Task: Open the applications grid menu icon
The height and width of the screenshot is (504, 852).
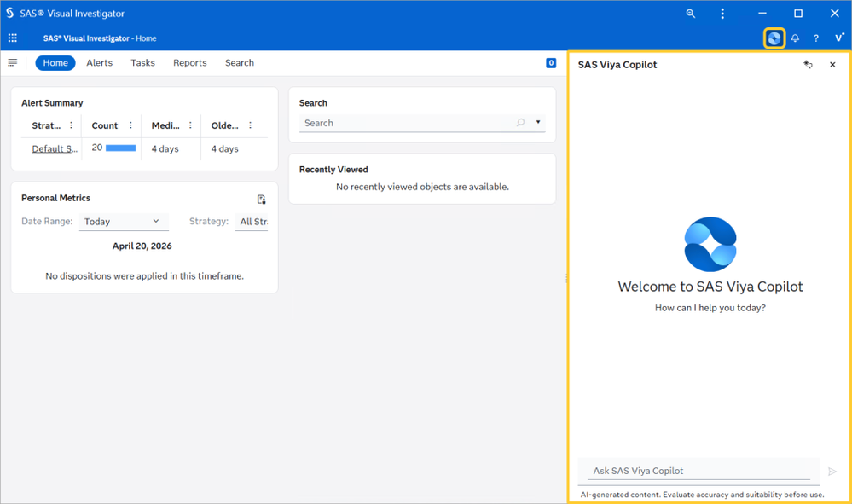Action: tap(13, 38)
